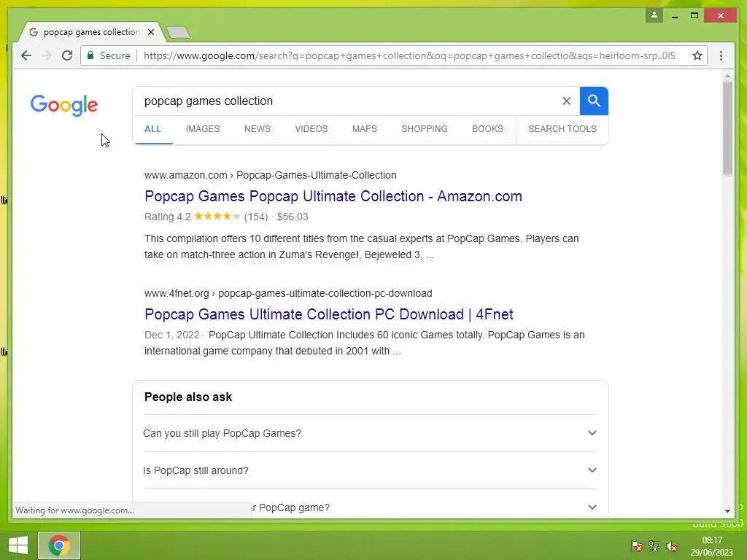Click the www.amazon.com breadcrumb URL
The image size is (747, 560).
270,175
